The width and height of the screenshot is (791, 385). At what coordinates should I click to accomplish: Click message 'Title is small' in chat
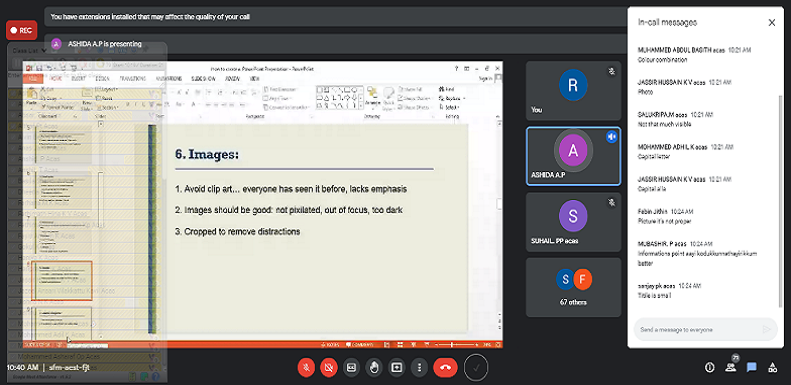coord(655,295)
